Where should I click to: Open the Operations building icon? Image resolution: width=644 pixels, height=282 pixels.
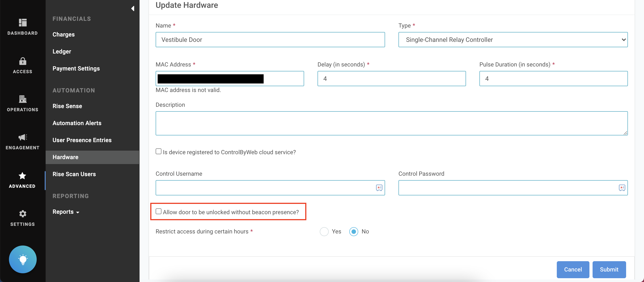pos(23,99)
